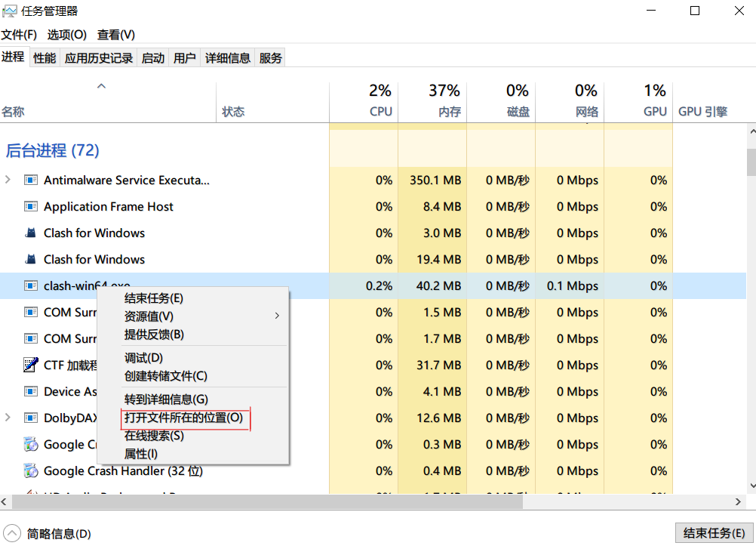756x552 pixels.
Task: Click the vertical scrollbar thumb
Action: 751,162
